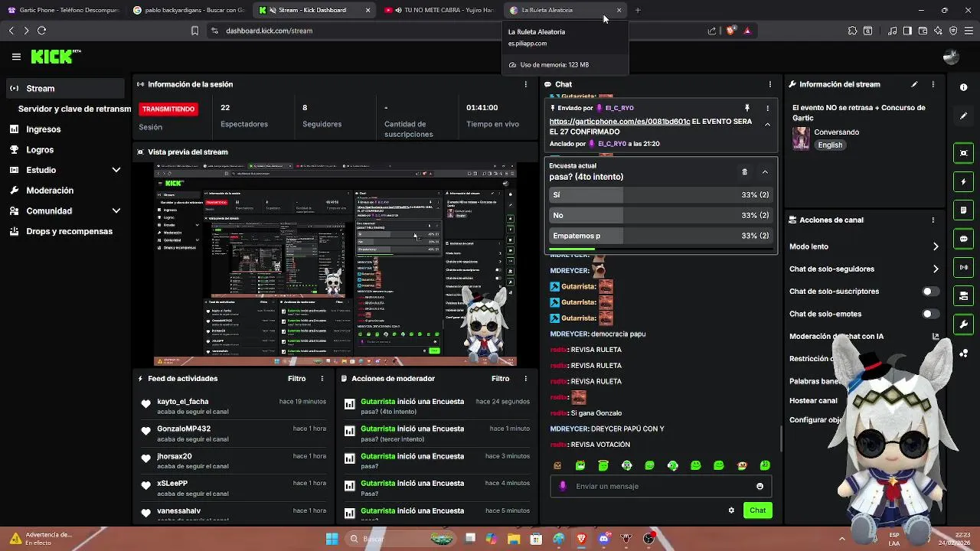Switch to TU NO METE CABRA tab

440,10
